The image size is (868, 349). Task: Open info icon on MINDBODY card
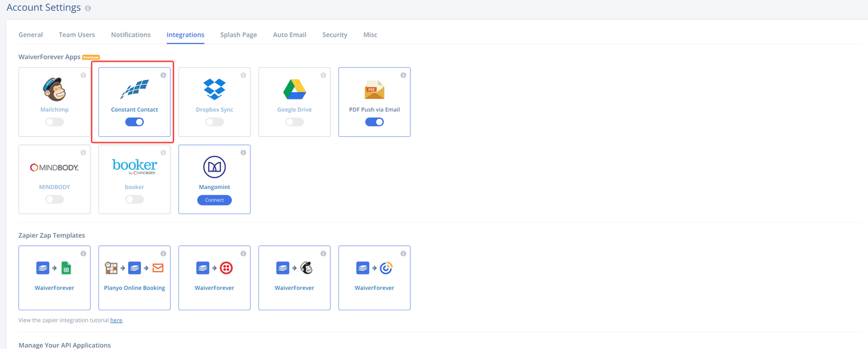tap(83, 152)
